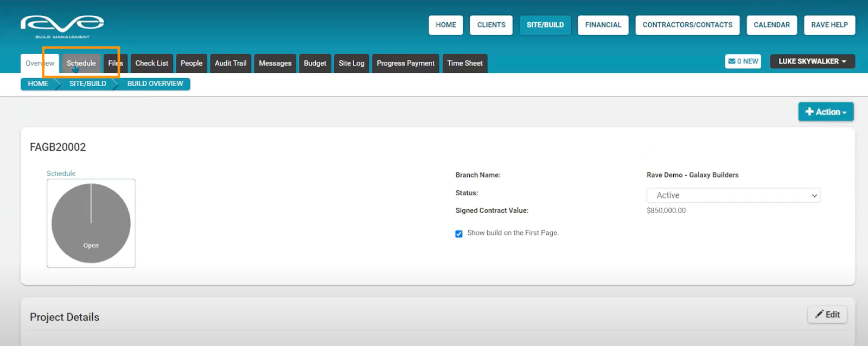Open the Audit Trail tab
Image resolution: width=868 pixels, height=346 pixels.
tap(231, 63)
